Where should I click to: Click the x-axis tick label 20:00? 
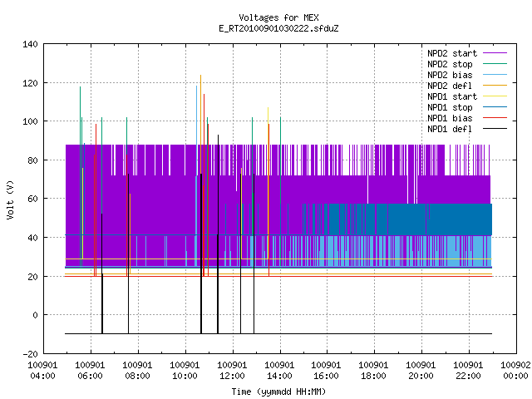click(421, 377)
